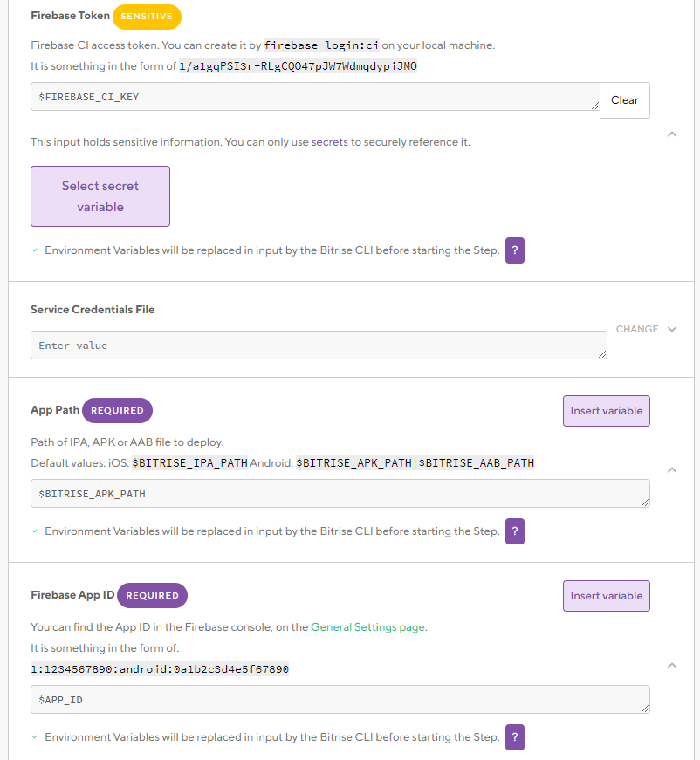Screen dimensions: 700x760
Task: Click the 'Firebase Token' heading
Action: 71,16
